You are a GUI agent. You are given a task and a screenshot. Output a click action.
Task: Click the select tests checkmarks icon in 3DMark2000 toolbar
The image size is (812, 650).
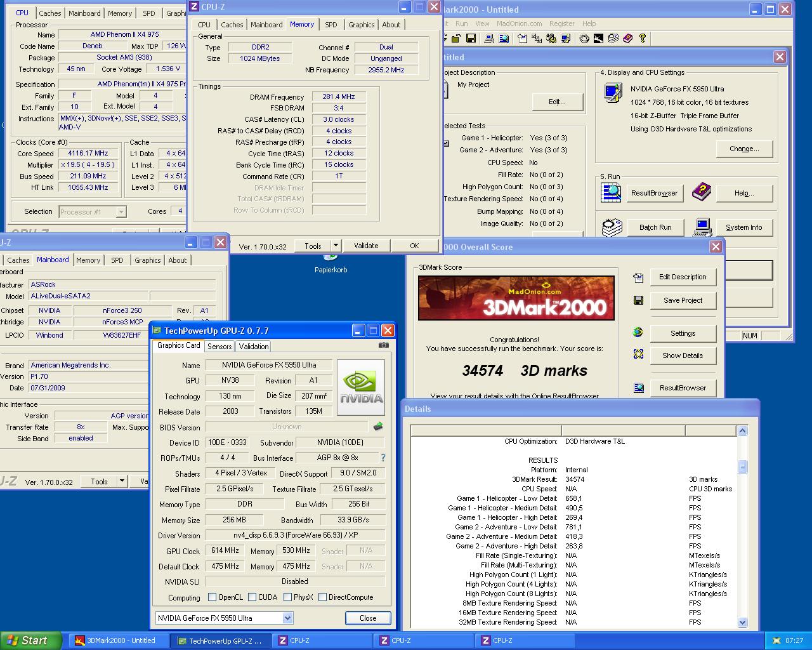pos(537,38)
